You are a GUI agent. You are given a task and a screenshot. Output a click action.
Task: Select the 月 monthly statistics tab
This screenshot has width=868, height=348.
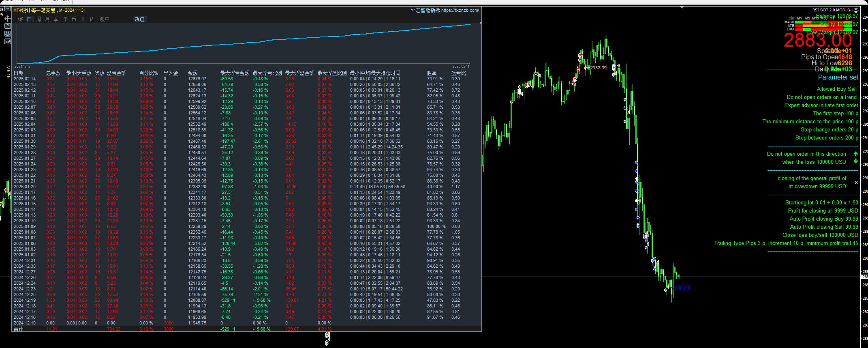pyautogui.click(x=47, y=19)
